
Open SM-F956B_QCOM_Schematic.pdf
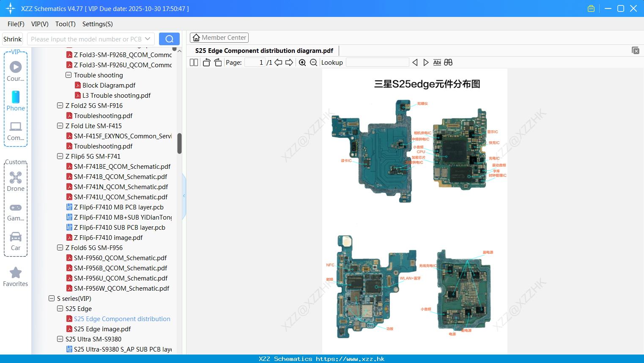click(121, 268)
